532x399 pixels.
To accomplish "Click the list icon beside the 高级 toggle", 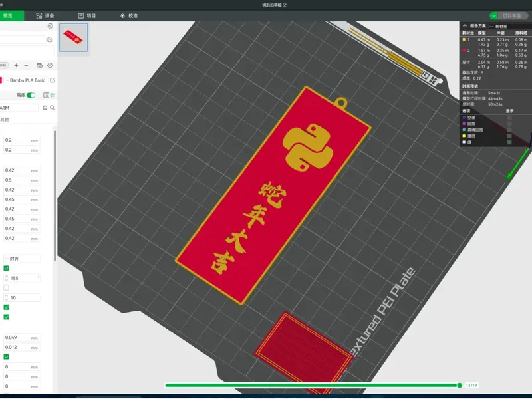I will pyautogui.click(x=46, y=95).
